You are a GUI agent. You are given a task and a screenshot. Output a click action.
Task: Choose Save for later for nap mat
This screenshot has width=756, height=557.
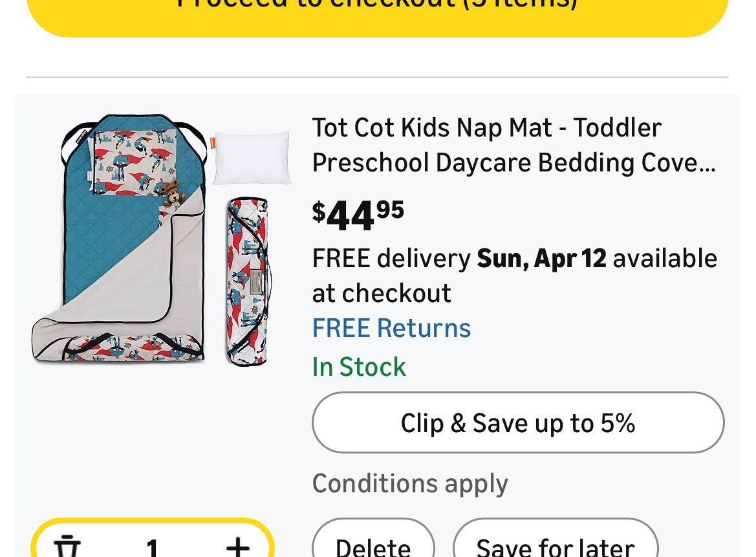555,547
